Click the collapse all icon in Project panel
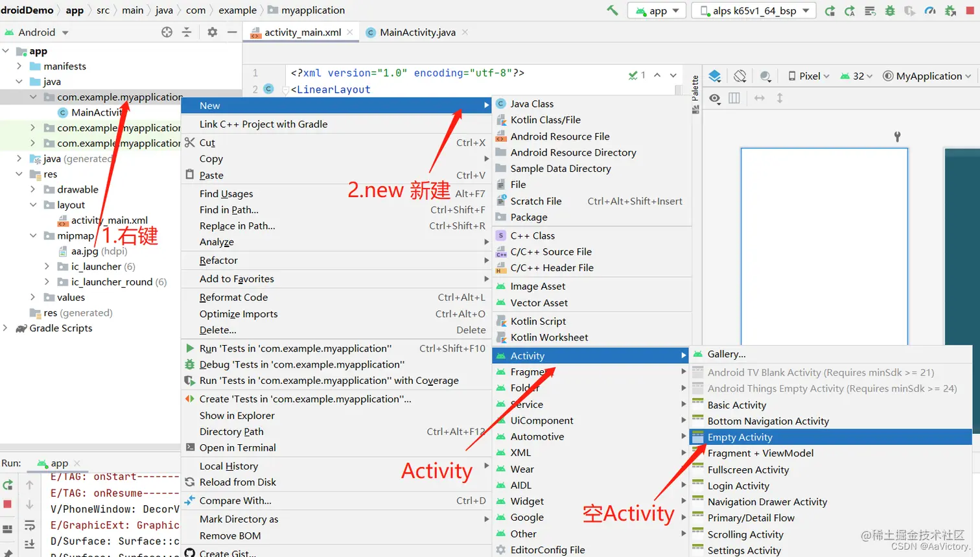The image size is (980, 557). pyautogui.click(x=187, y=32)
